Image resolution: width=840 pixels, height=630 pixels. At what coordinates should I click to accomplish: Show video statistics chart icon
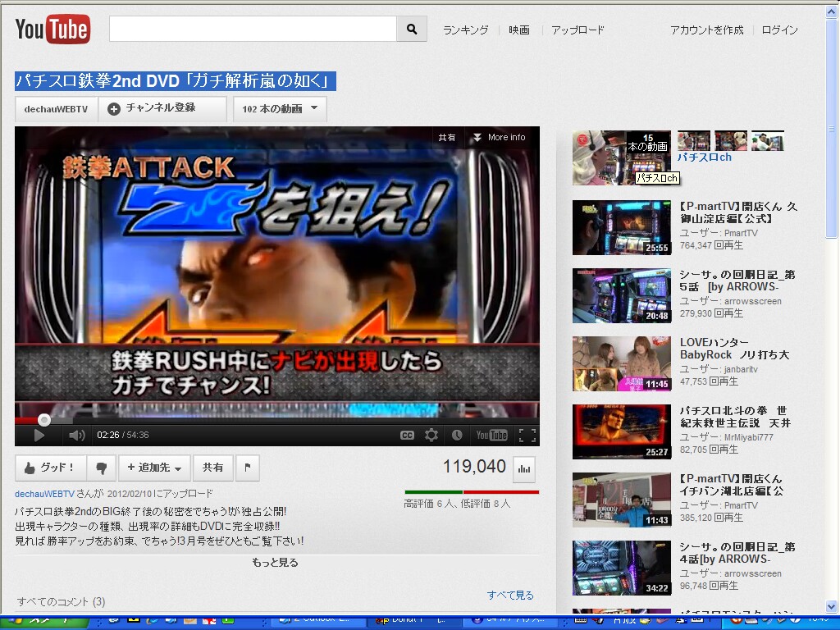click(x=524, y=468)
